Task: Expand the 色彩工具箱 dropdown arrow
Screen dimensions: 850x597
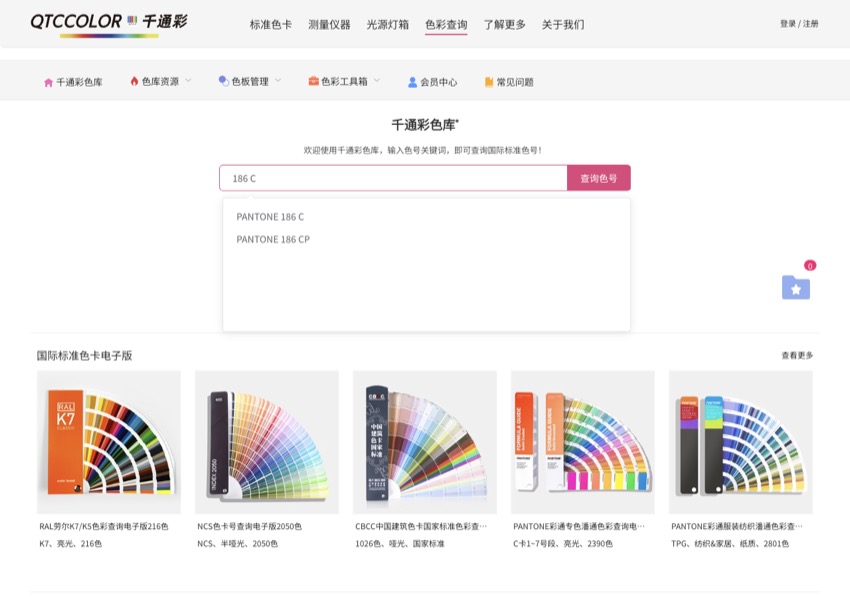Action: 377,80
